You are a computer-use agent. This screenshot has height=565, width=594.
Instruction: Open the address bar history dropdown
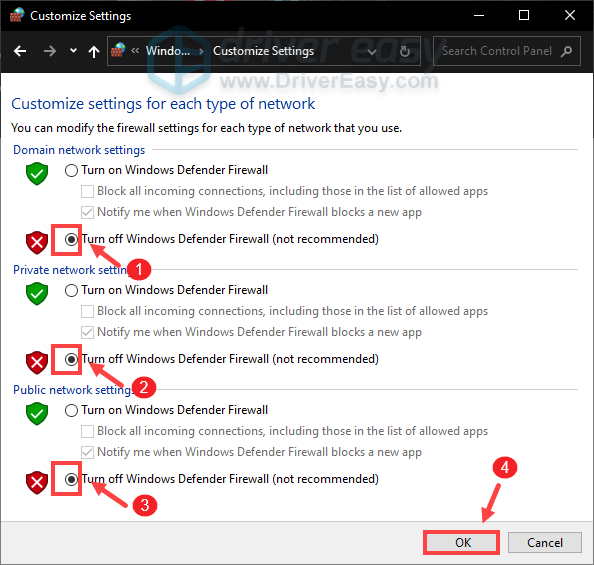372,51
